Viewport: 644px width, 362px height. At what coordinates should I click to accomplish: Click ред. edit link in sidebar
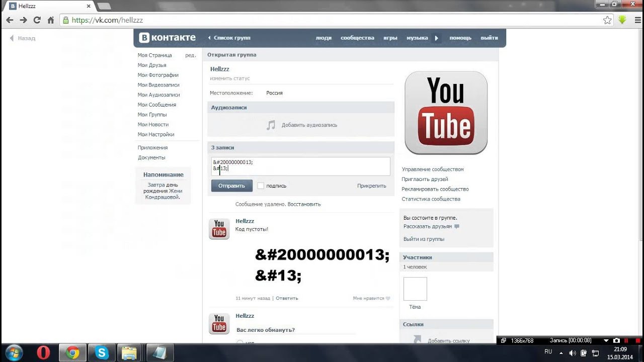pyautogui.click(x=190, y=55)
